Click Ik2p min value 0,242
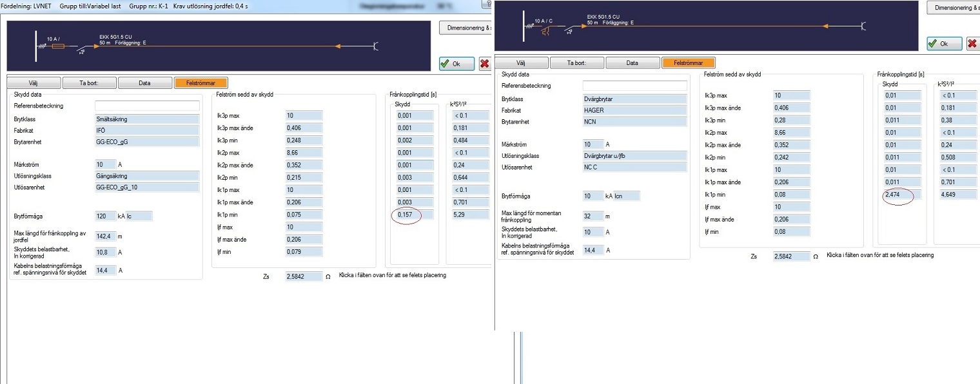The image size is (980, 384). (792, 157)
